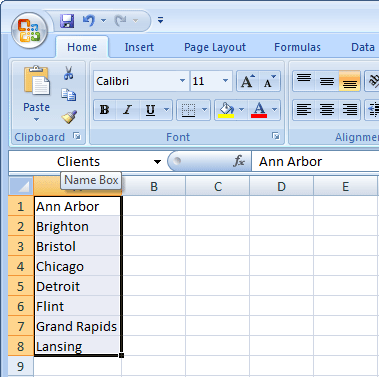Click the Decrease Indent icon
Image resolution: width=379 pixels, height=377 pixels.
click(373, 109)
